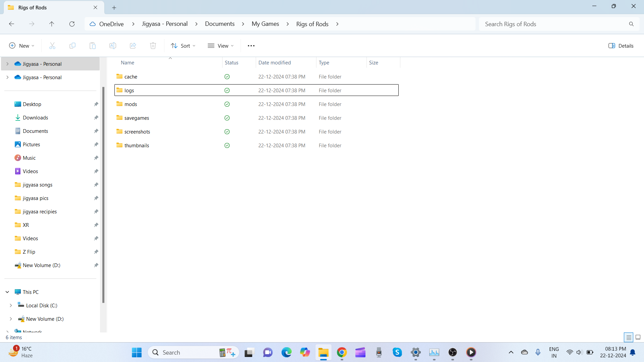Refresh the current folder view
Viewport: 644px width, 362px height.
click(72, 24)
